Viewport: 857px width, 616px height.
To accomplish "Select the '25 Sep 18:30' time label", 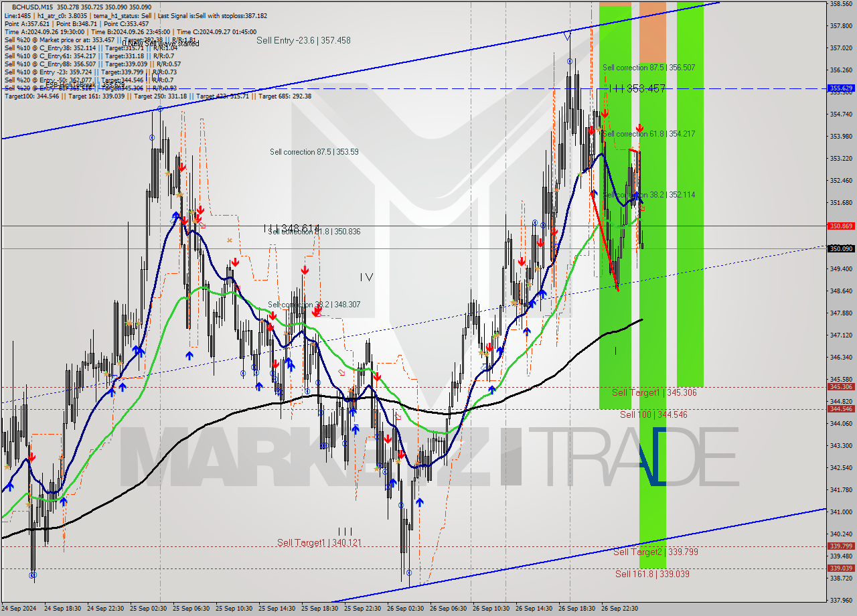I will pyautogui.click(x=319, y=609).
